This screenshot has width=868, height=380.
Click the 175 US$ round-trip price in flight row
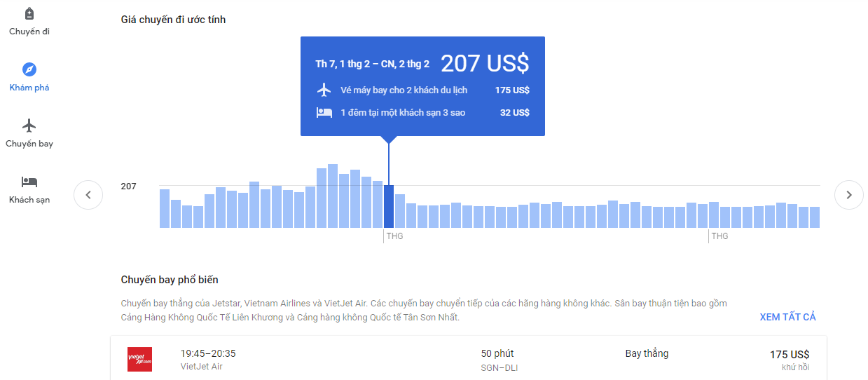click(x=789, y=355)
